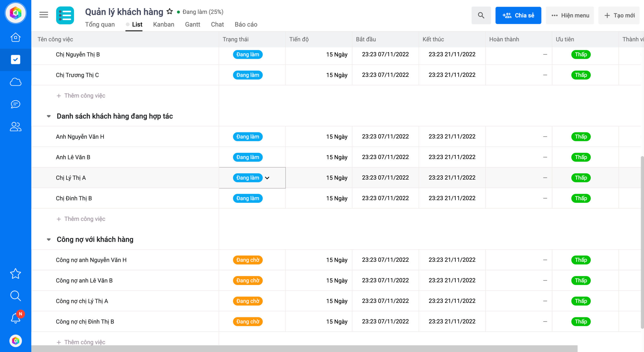Click the Tạo mới button
The width and height of the screenshot is (644, 352).
pyautogui.click(x=619, y=15)
